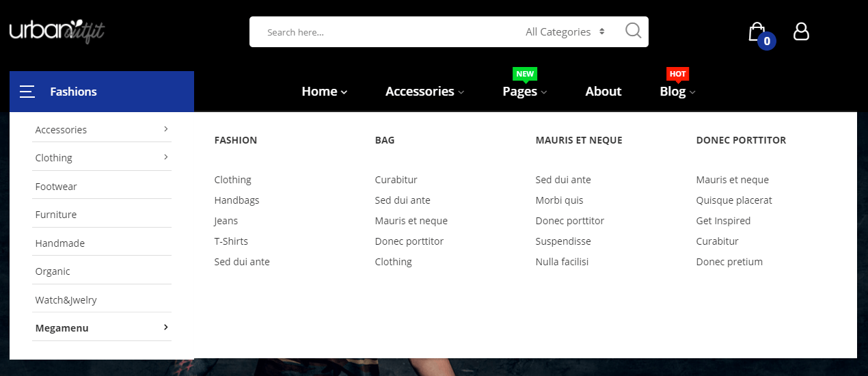Screen dimensions: 868x376
Task: Click the Search here input field
Action: [x=383, y=32]
